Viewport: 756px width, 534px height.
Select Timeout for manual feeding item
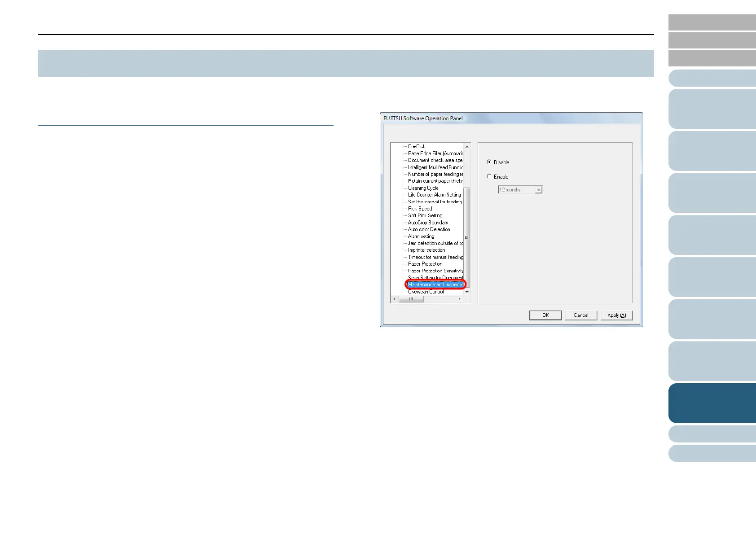(435, 257)
